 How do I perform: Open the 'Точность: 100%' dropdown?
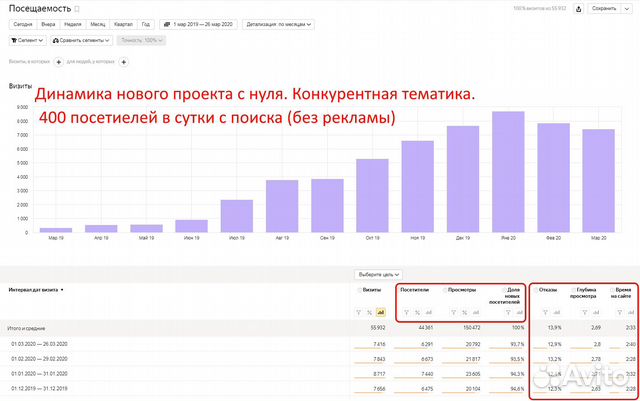pos(141,40)
